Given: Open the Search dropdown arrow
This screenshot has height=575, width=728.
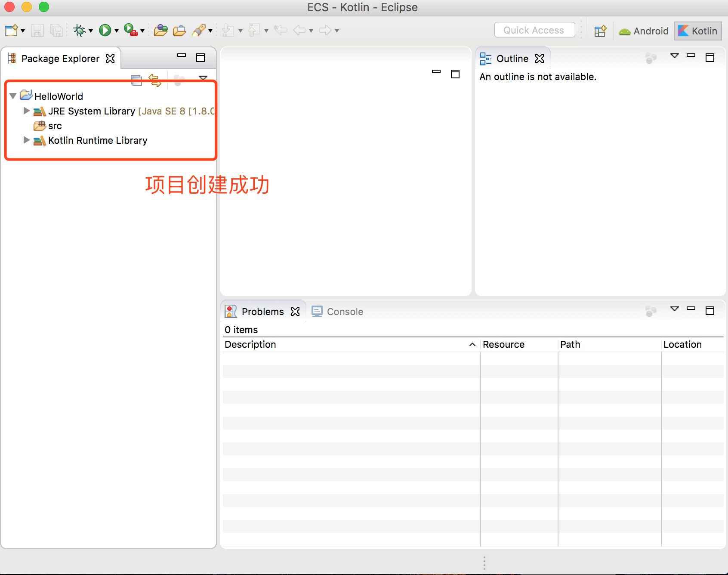Looking at the screenshot, I should [x=210, y=31].
